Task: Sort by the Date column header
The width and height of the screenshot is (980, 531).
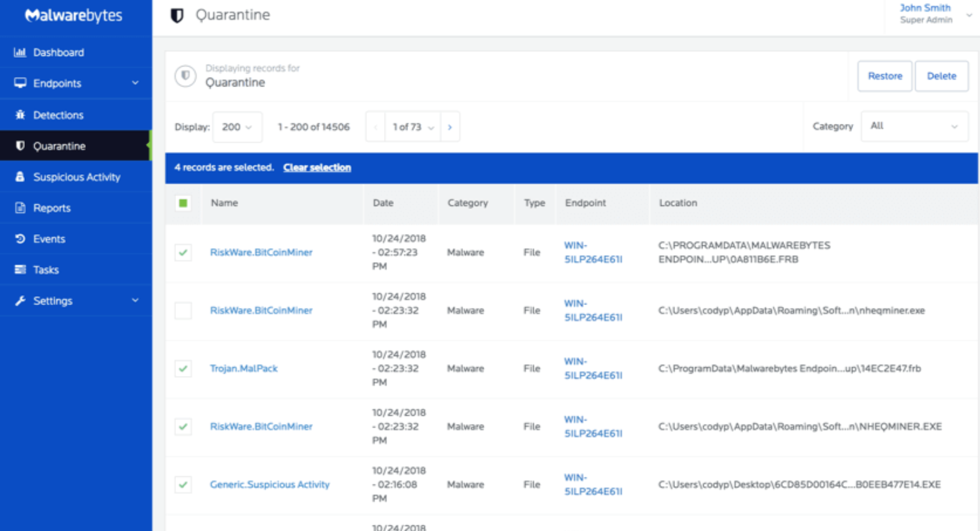Action: point(383,203)
